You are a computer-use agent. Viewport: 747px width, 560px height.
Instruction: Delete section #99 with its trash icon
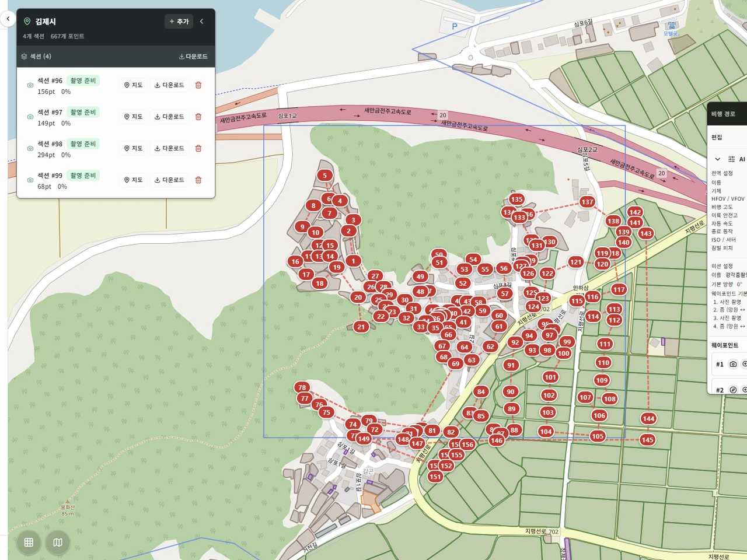click(198, 180)
